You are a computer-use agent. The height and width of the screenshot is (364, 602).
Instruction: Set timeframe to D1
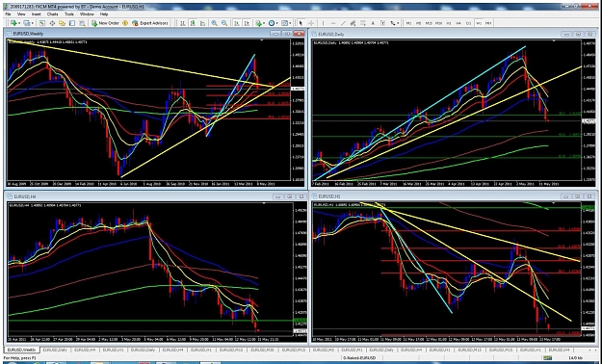point(468,23)
